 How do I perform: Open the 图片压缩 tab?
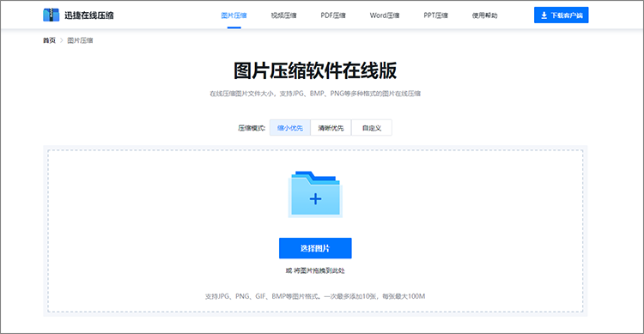coord(234,15)
